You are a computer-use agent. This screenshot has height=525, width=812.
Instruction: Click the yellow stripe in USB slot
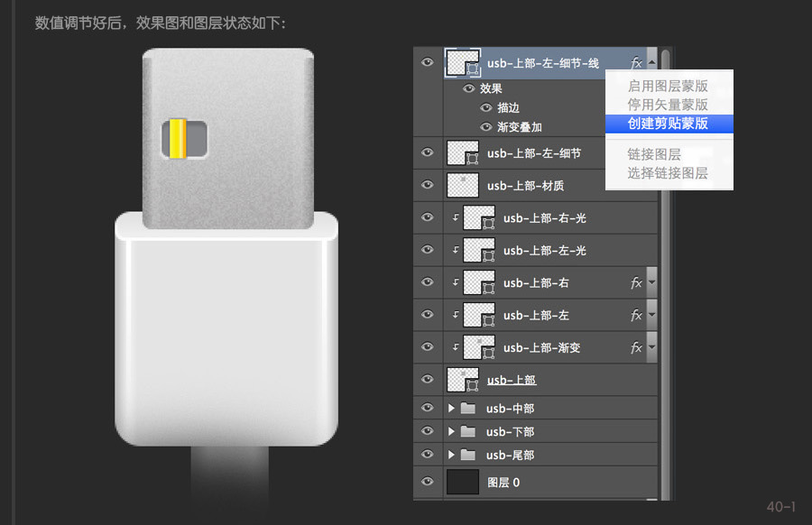coord(178,139)
